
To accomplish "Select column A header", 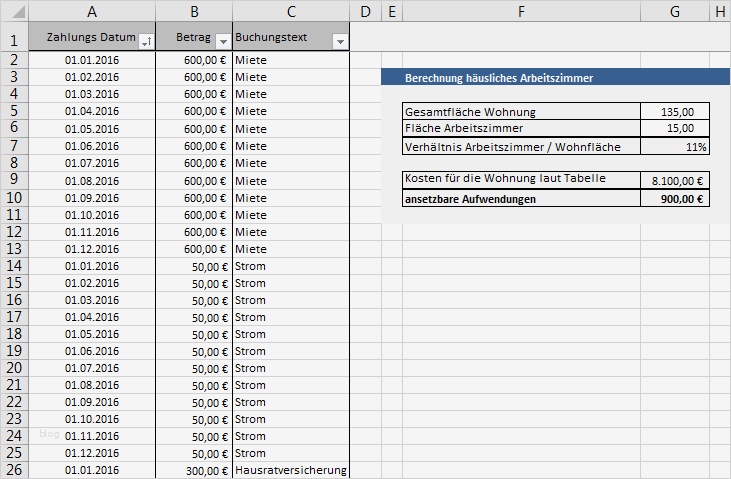I will pyautogui.click(x=92, y=11).
